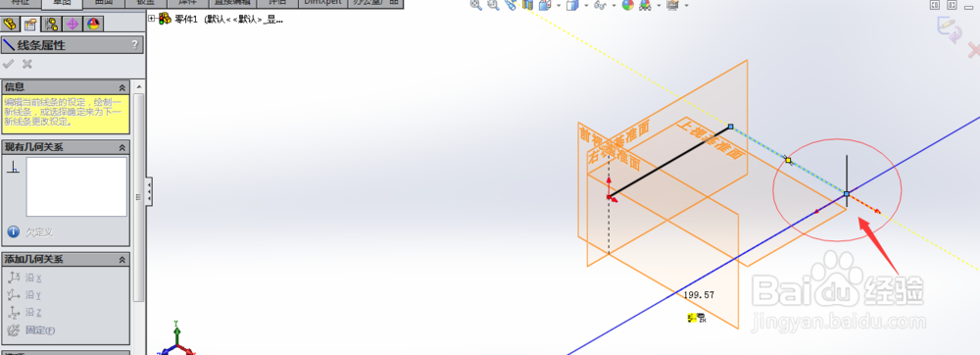
Task: Toggle the 沿X along X relation
Action: pyautogui.click(x=25, y=278)
